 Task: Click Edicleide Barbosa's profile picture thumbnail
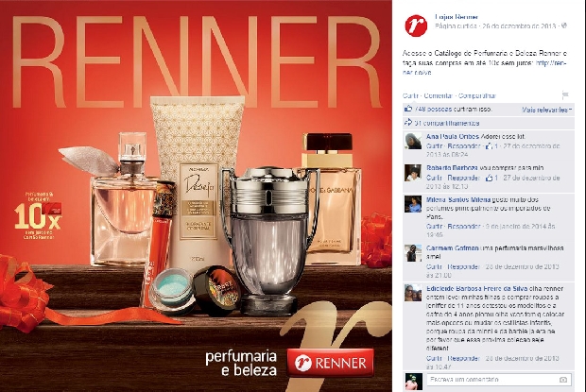[413, 293]
